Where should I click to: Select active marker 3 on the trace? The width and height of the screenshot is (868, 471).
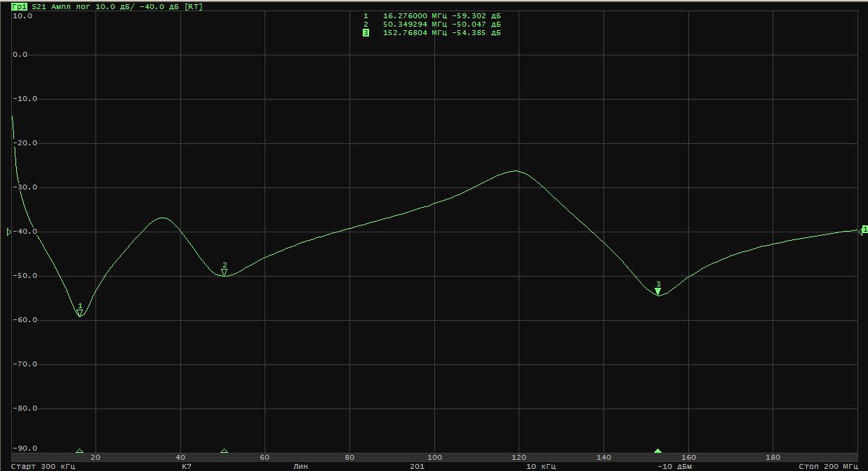658,291
